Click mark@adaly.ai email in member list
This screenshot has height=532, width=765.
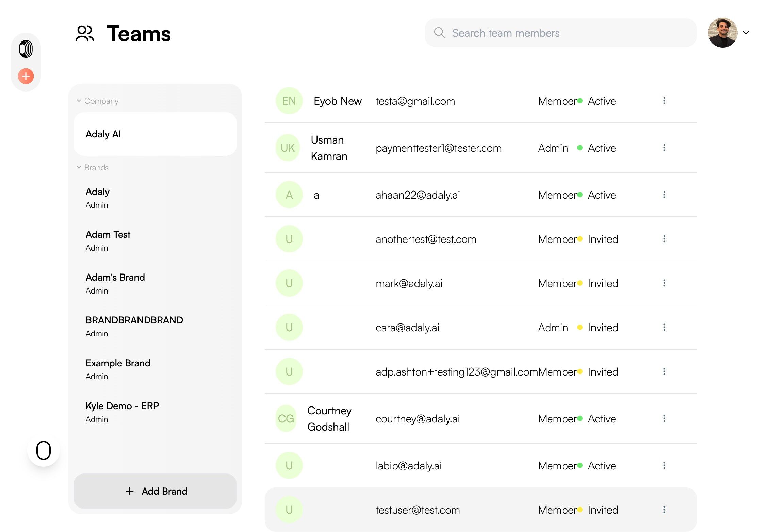point(409,283)
